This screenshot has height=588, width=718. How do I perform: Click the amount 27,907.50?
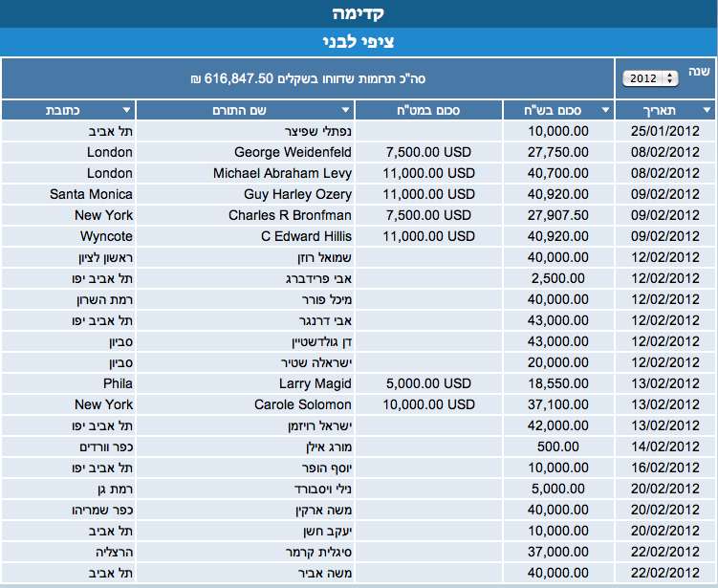(x=558, y=215)
